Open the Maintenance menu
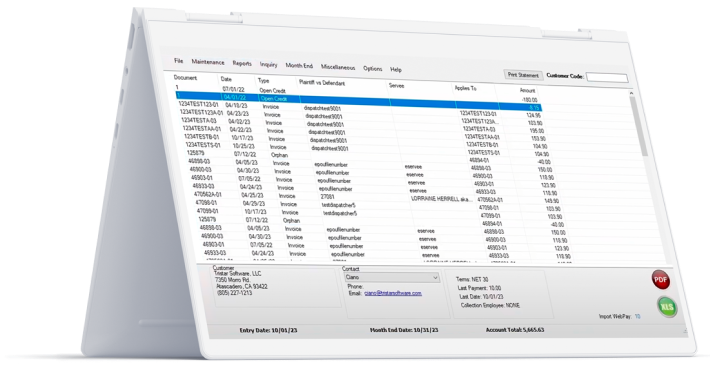Viewport: 710px width, 372px height. 208,62
